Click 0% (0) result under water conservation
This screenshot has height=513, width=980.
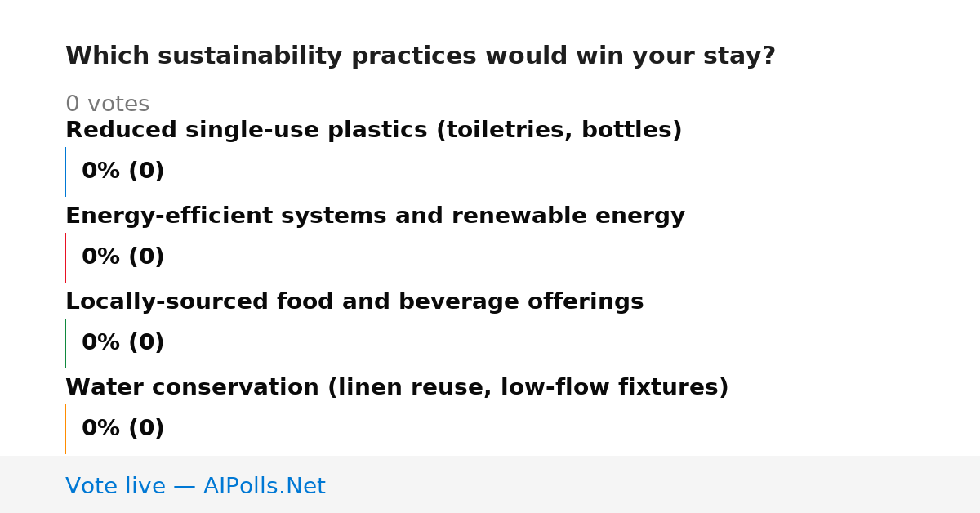point(122,429)
